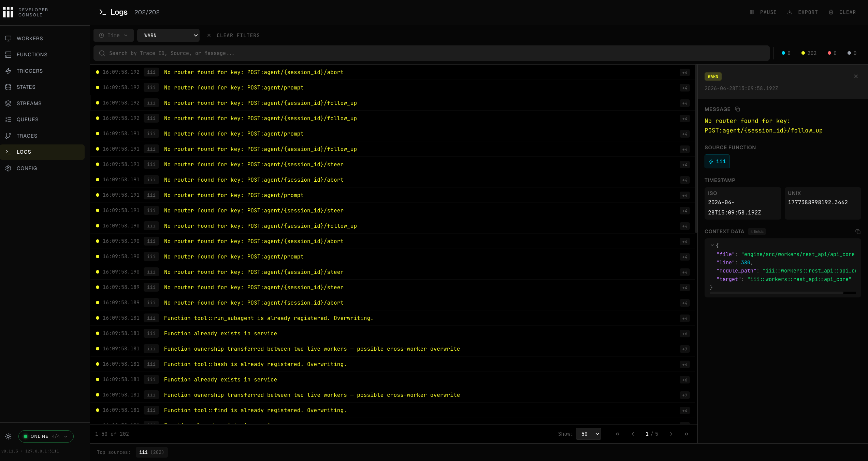The height and width of the screenshot is (461, 868).
Task: Pause the log stream
Action: coord(763,12)
